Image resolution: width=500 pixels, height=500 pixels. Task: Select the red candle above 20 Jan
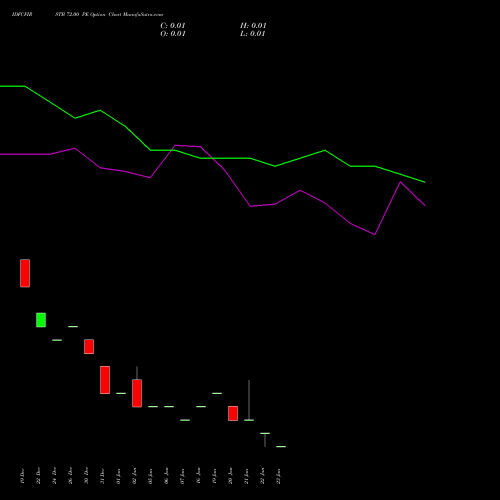[233, 413]
